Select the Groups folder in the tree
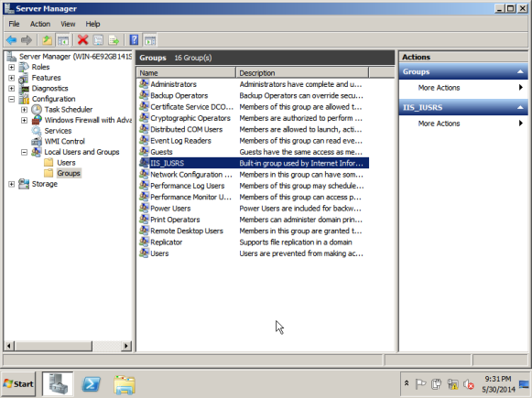 [x=69, y=173]
